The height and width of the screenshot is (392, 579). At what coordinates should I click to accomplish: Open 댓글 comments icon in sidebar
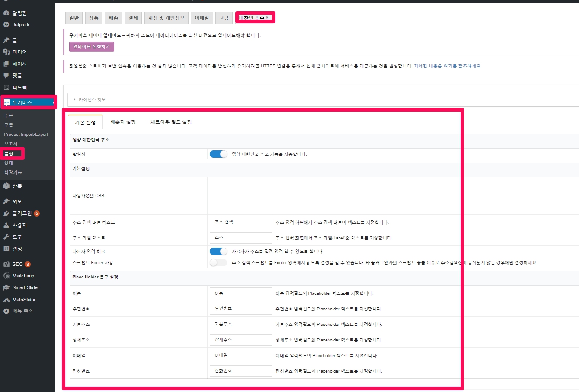point(6,75)
